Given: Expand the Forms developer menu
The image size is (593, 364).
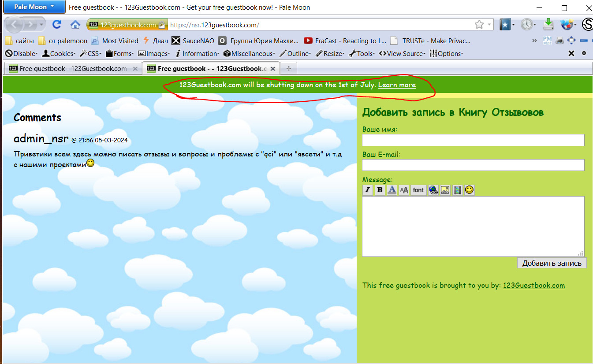Looking at the screenshot, I should 120,53.
